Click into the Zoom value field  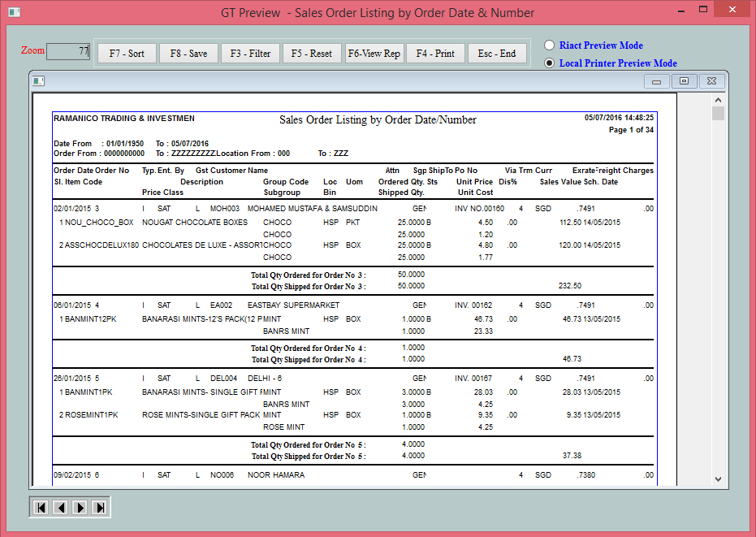click(68, 51)
